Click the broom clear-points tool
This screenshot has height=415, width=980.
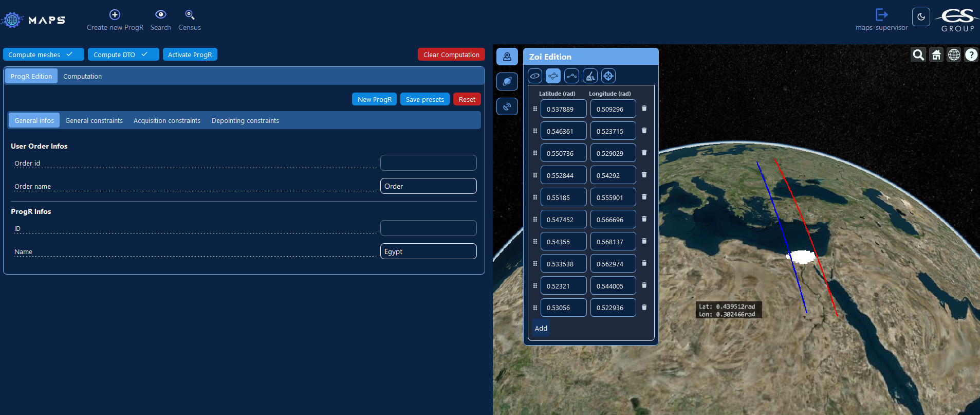pyautogui.click(x=590, y=76)
